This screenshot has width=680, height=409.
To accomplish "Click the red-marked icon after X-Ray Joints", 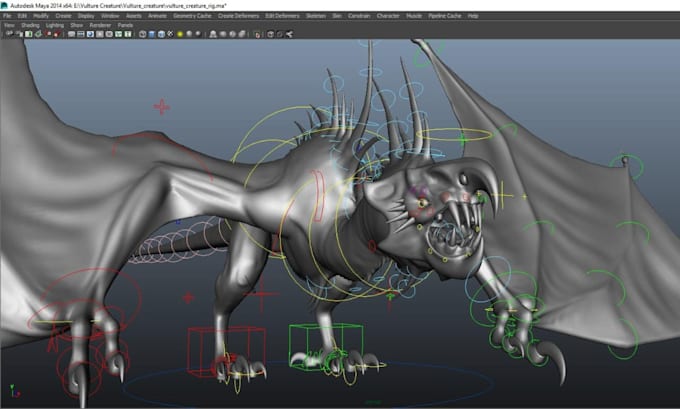I will click(257, 34).
